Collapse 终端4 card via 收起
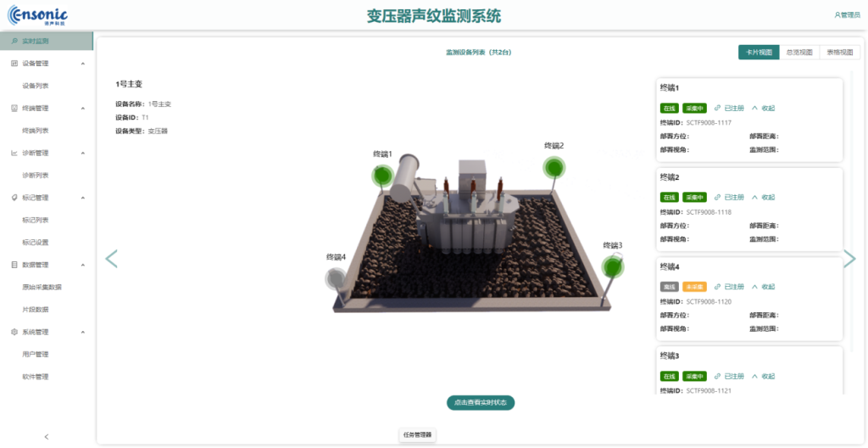This screenshot has width=868, height=448. [x=764, y=287]
